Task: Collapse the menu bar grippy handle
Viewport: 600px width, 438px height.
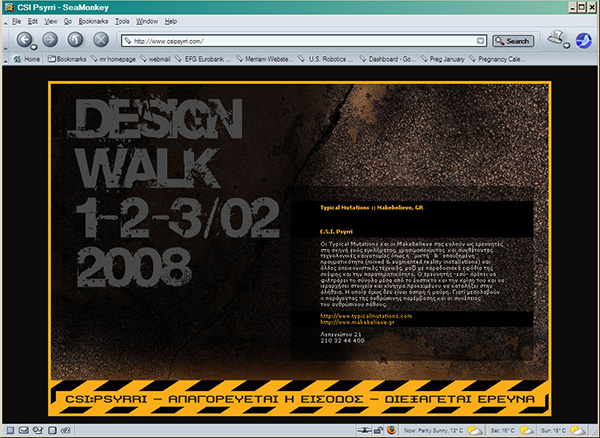Action: [x=5, y=22]
